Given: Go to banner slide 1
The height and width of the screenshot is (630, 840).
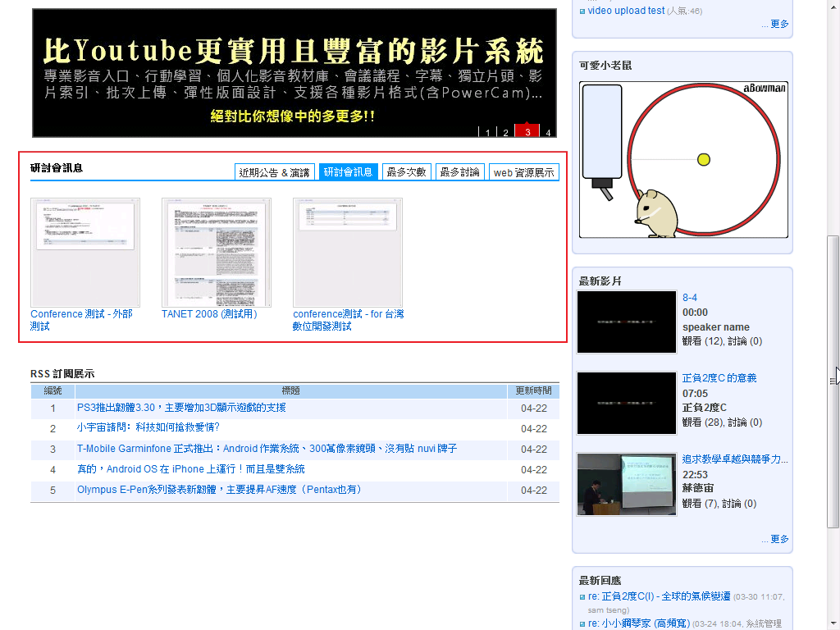Looking at the screenshot, I should pos(487,132).
